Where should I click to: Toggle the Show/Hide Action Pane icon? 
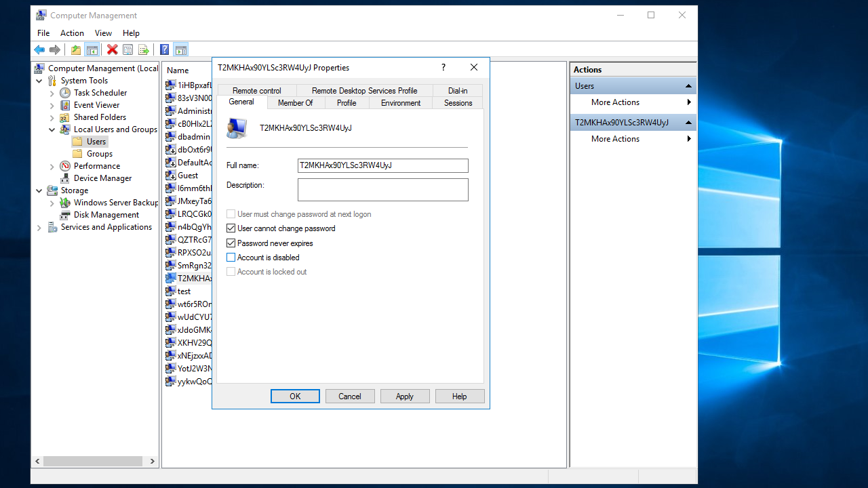(180, 49)
